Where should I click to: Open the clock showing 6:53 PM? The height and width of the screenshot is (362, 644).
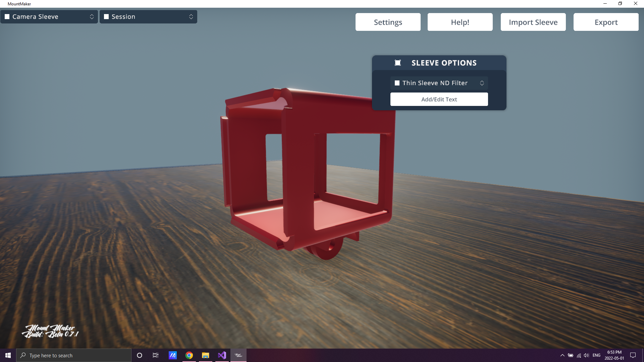pyautogui.click(x=614, y=355)
